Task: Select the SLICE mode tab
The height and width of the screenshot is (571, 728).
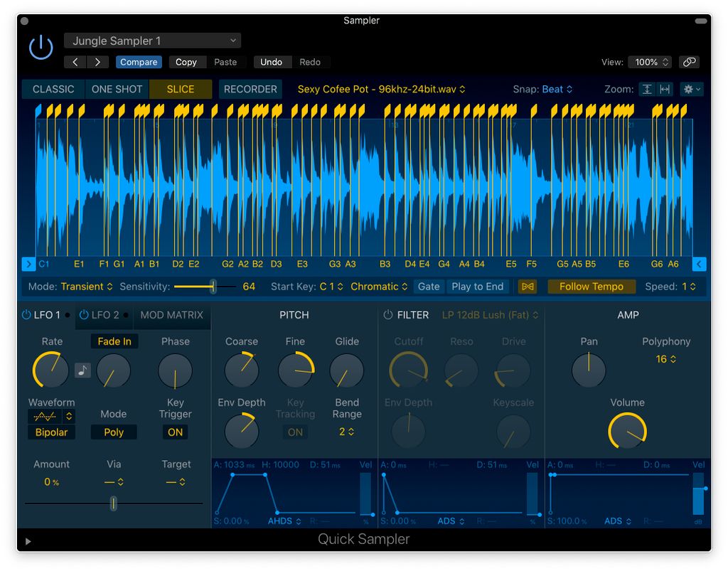Action: point(180,89)
